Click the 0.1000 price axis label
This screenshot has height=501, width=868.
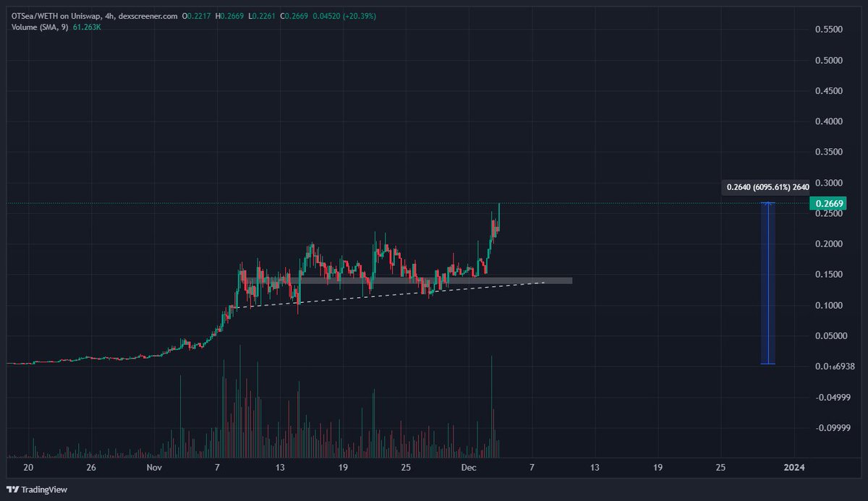pyautogui.click(x=829, y=306)
